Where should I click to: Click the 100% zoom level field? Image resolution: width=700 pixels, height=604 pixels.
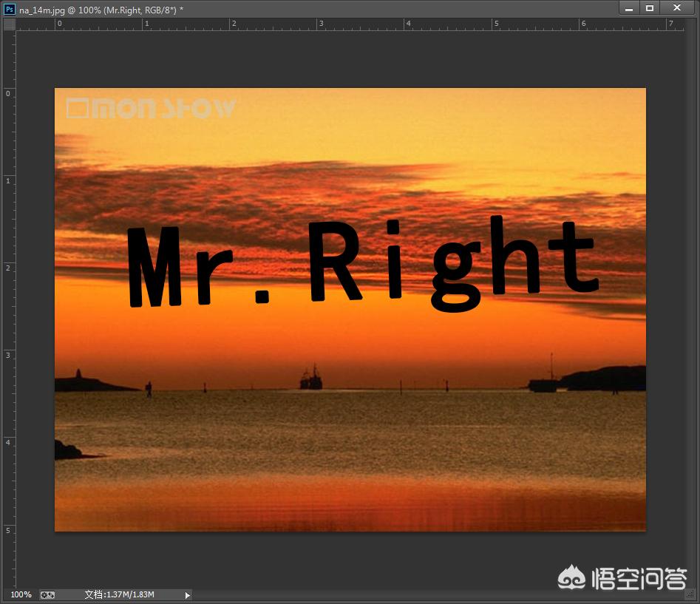21,594
